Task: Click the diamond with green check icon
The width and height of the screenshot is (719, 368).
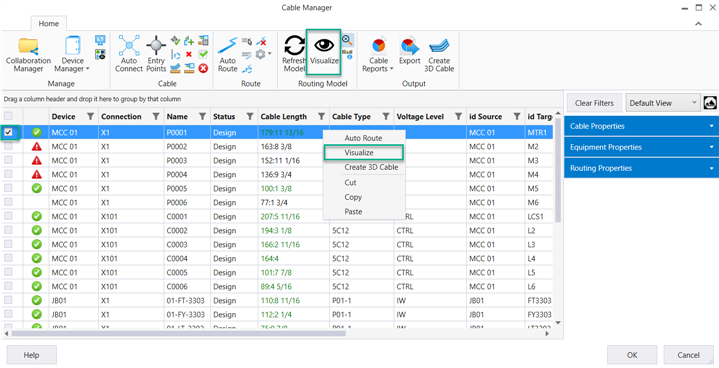Action: 175,41
